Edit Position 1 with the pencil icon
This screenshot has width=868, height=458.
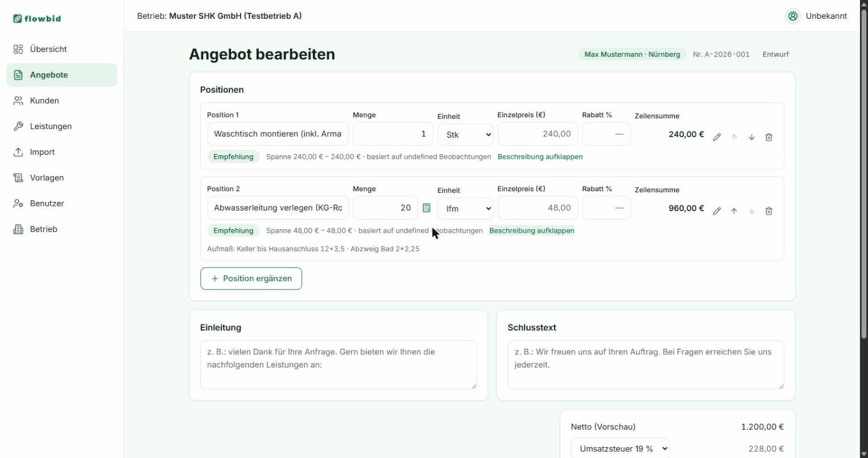tap(717, 137)
